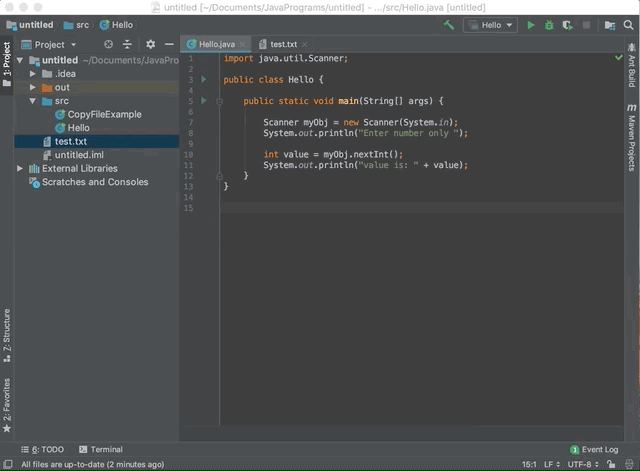Click the src breadcrumb in navigation bar
This screenshot has width=640, height=471.
point(76,25)
